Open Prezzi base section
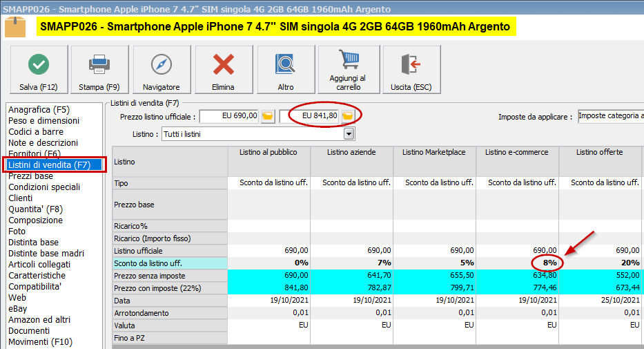The width and height of the screenshot is (644, 349). (31, 176)
